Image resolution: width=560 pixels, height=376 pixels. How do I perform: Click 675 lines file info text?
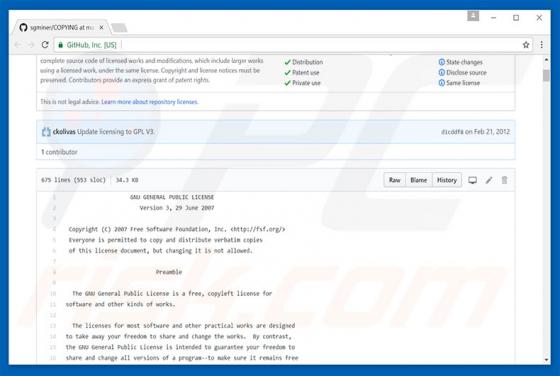pos(73,180)
